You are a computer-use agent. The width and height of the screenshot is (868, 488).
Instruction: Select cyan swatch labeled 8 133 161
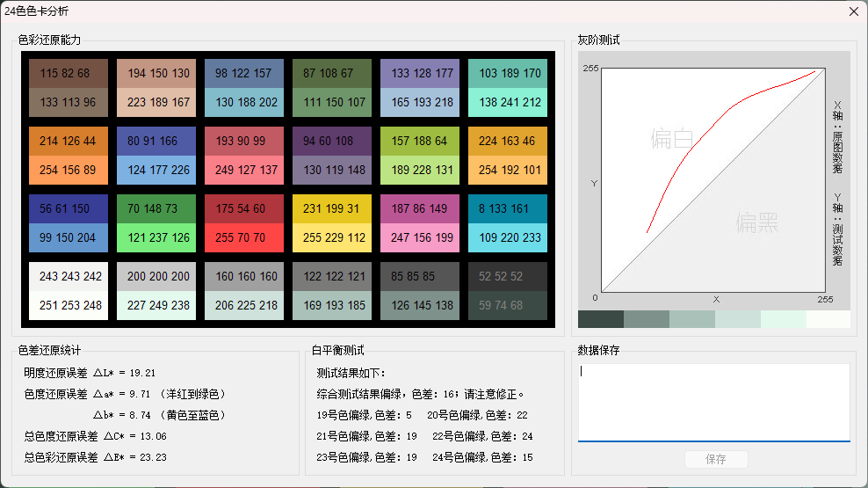click(x=508, y=208)
